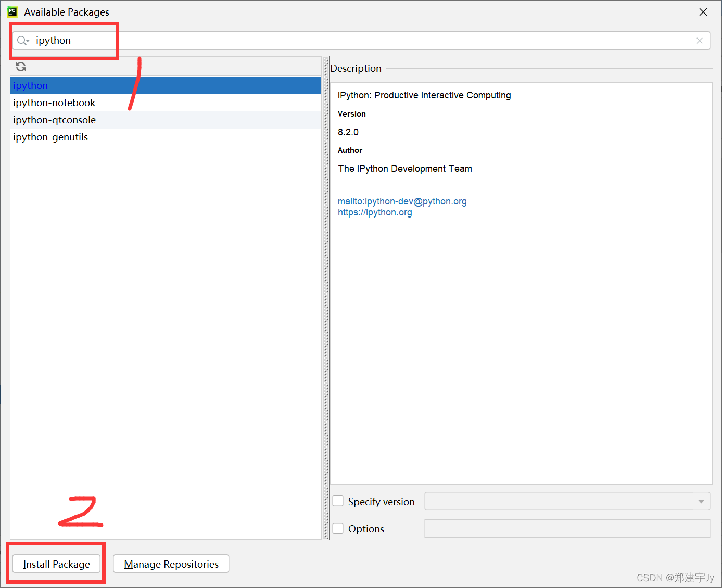Click in the package search field
Screen dimensions: 722x588
tap(361, 41)
